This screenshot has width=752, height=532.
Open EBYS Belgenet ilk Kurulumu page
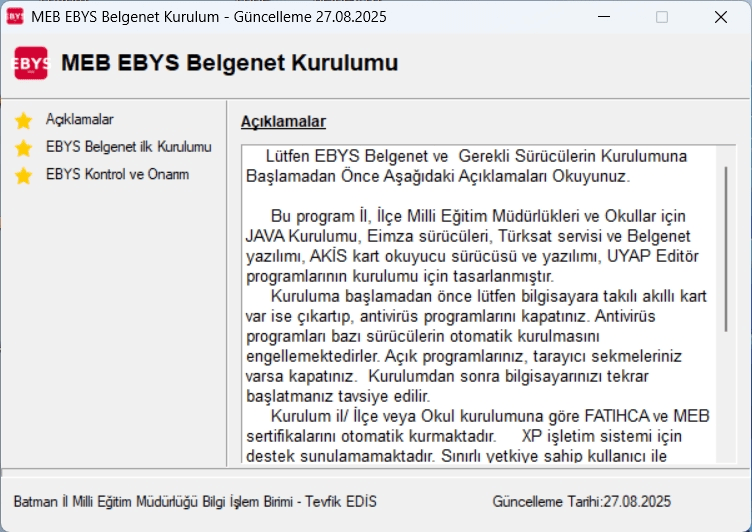(129, 147)
